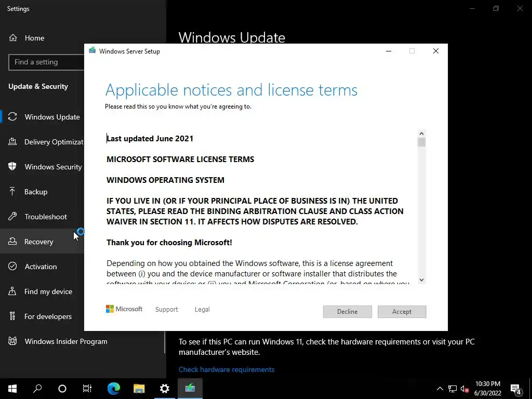Click the Recovery icon

pyautogui.click(x=12, y=241)
